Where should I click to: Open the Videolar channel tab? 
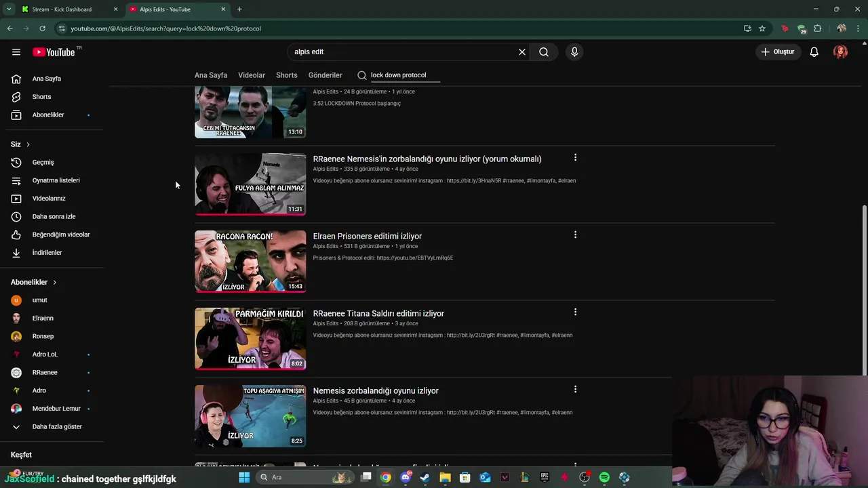click(252, 75)
